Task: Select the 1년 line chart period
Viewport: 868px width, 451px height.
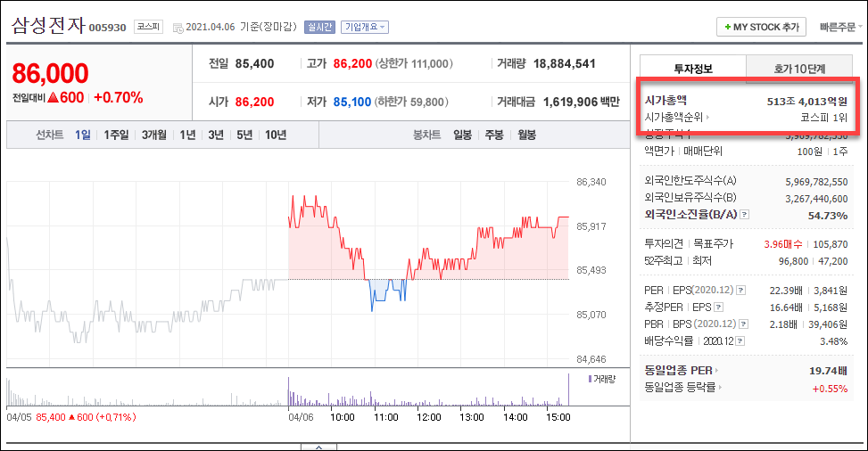Action: pyautogui.click(x=187, y=135)
